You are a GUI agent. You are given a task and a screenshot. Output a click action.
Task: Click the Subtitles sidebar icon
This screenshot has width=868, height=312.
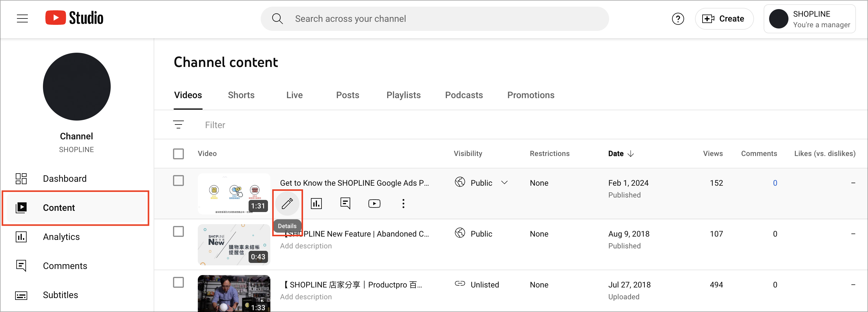(21, 295)
